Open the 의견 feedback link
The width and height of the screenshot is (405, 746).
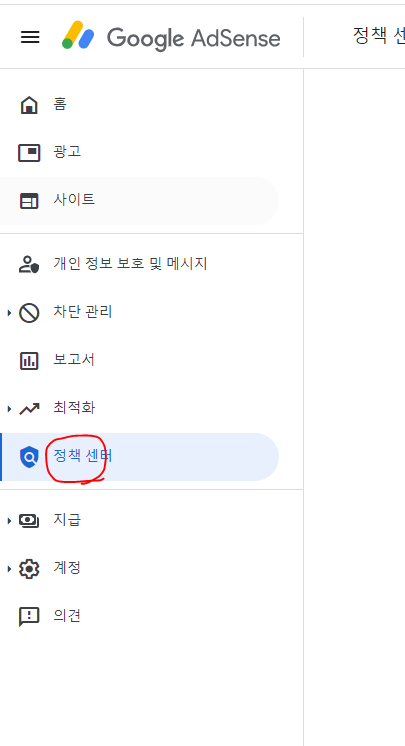click(x=139, y=617)
